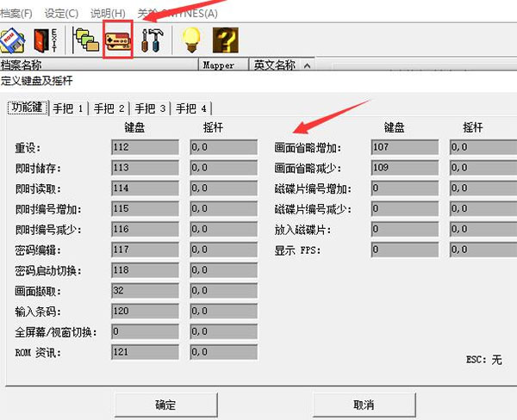
Task: Open the 说明(H) menu
Action: (x=108, y=13)
